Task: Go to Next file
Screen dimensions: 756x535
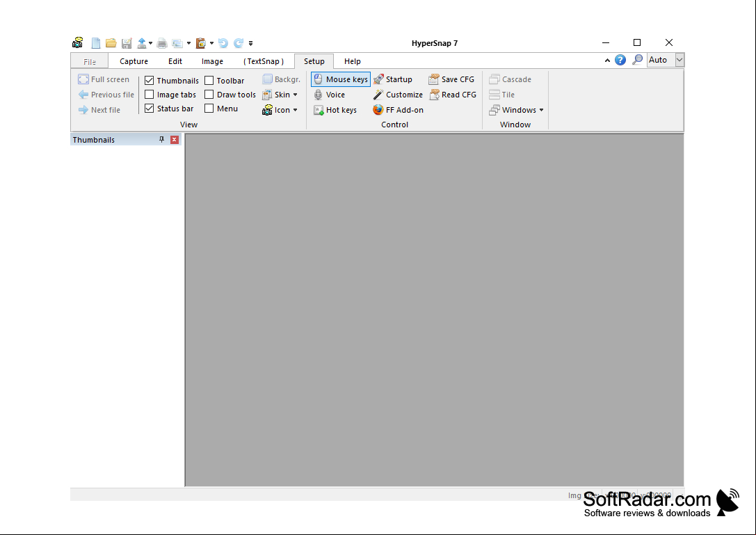Action: pyautogui.click(x=99, y=110)
